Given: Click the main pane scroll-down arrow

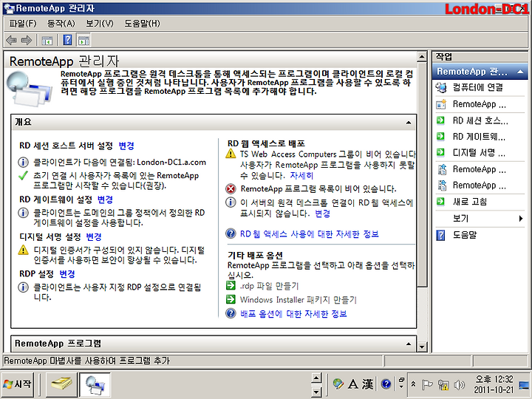Looking at the screenshot, I should [422, 347].
